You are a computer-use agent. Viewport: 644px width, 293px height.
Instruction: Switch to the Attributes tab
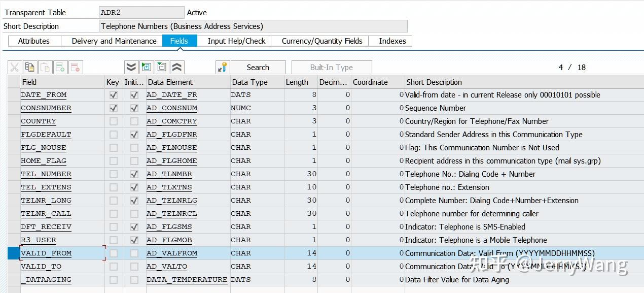(34, 41)
